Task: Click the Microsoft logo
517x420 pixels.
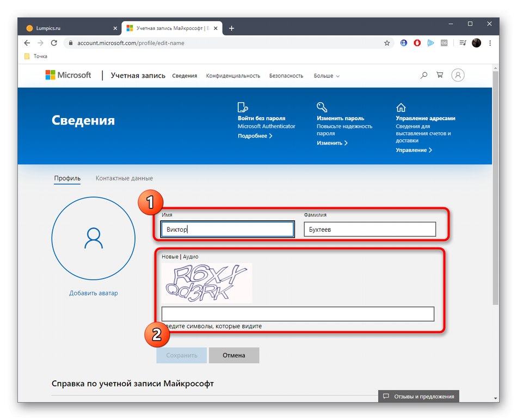Action: pyautogui.click(x=68, y=75)
